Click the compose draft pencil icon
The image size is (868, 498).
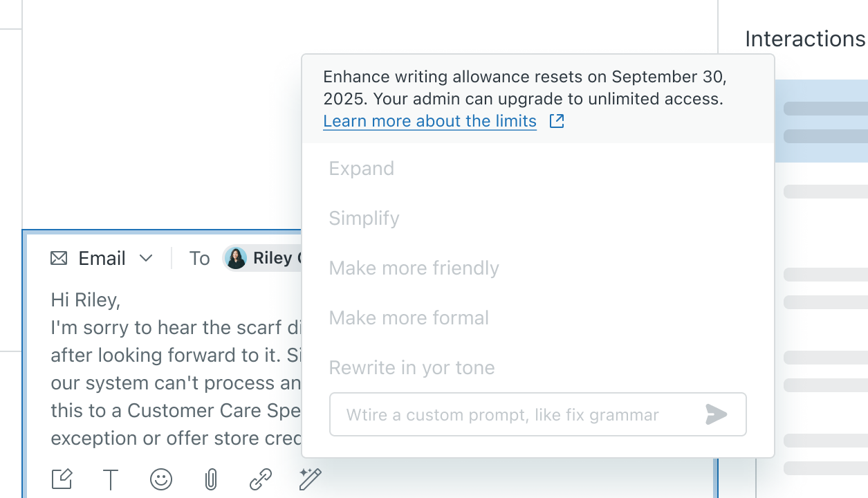click(x=62, y=479)
